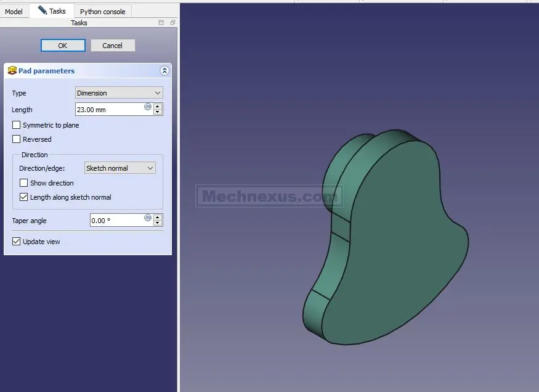Decrease Length with the down arrow
Viewport: 539px width, 392px height.
(158, 112)
